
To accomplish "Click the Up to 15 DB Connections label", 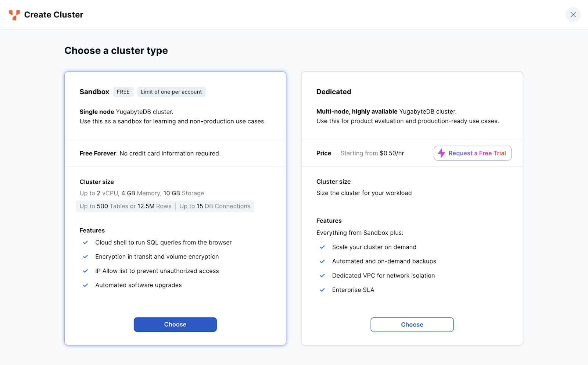I will pos(215,206).
